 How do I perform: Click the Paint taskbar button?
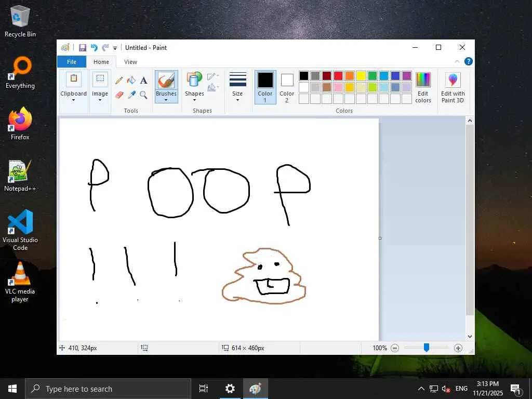[x=256, y=389]
